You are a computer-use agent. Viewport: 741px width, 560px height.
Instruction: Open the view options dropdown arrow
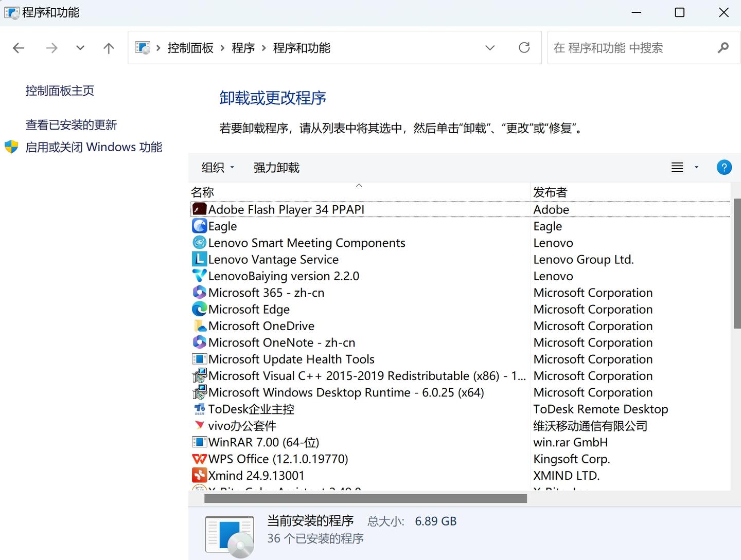pyautogui.click(x=697, y=167)
